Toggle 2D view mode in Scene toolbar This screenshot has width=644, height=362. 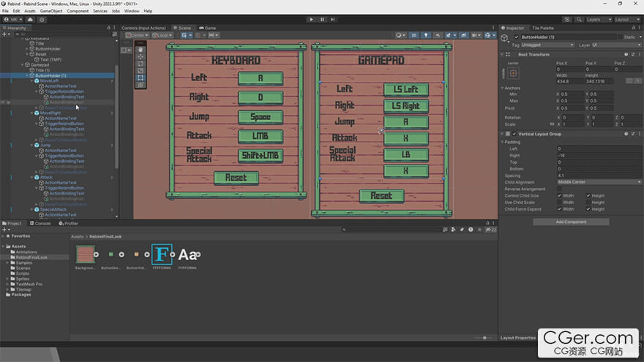click(413, 34)
